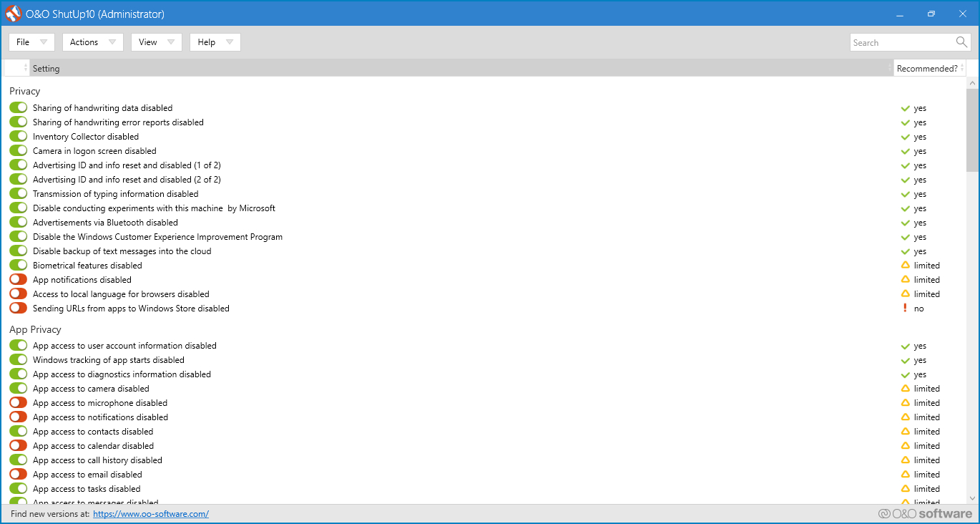
Task: Click the vertical scrollbar thumb
Action: click(x=972, y=130)
